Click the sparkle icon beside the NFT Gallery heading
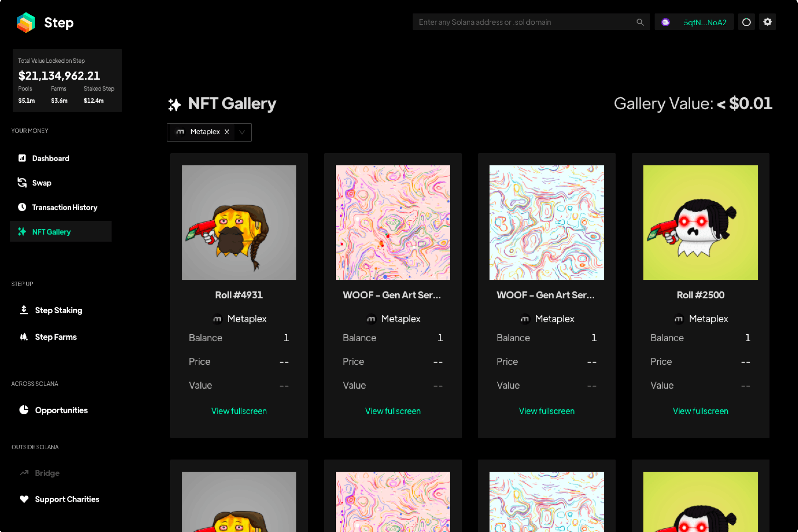798x532 pixels. 175,105
